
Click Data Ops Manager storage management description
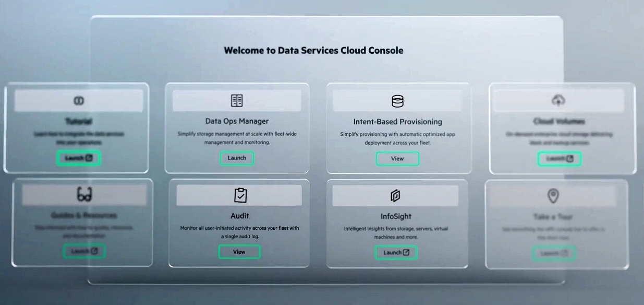click(x=237, y=138)
